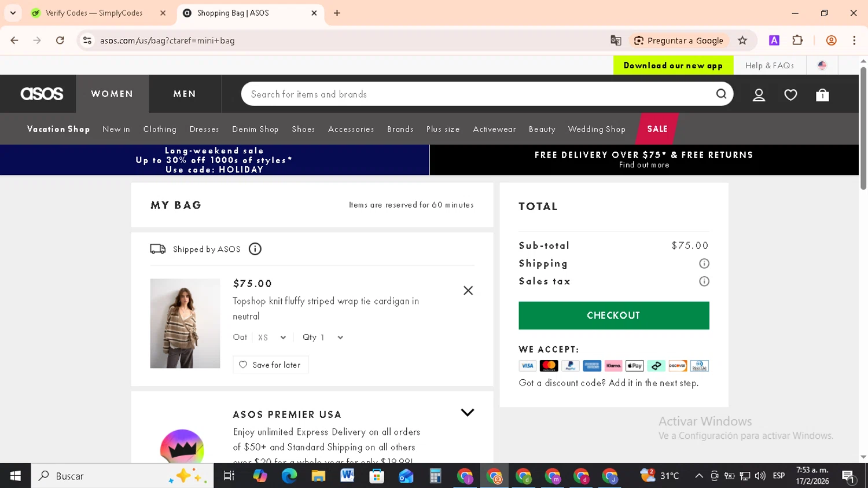Open Clothing menu
The height and width of the screenshot is (488, 868).
point(160,129)
